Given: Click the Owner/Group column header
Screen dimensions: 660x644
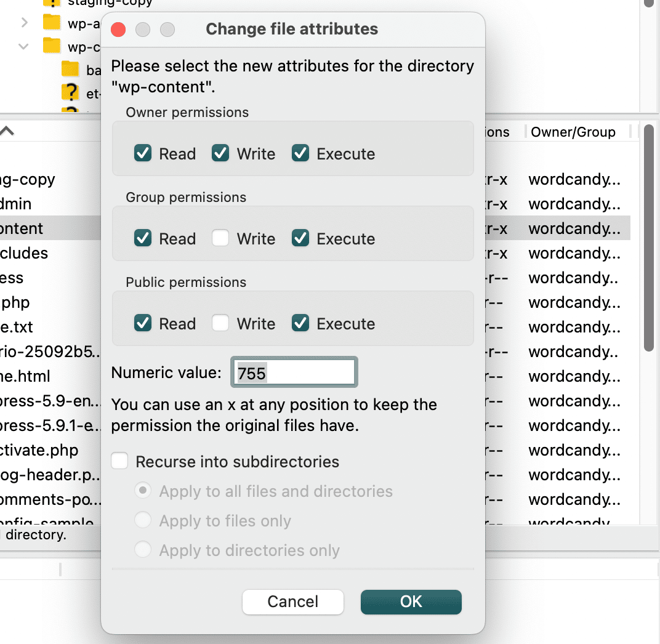Looking at the screenshot, I should [573, 132].
